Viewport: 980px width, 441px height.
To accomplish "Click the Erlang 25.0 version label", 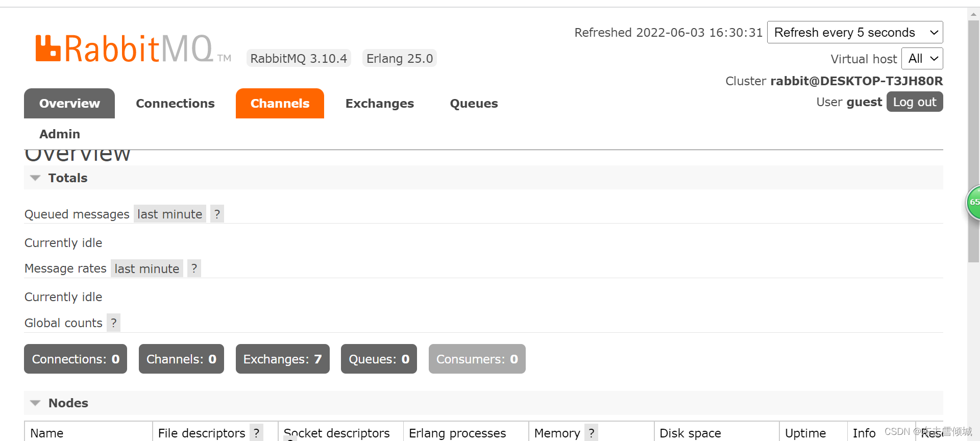I will [400, 58].
